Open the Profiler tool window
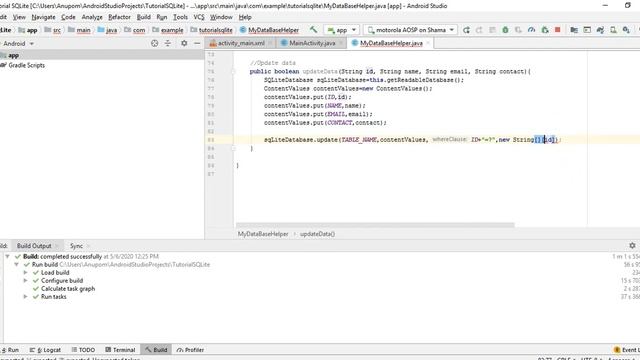 [190, 350]
